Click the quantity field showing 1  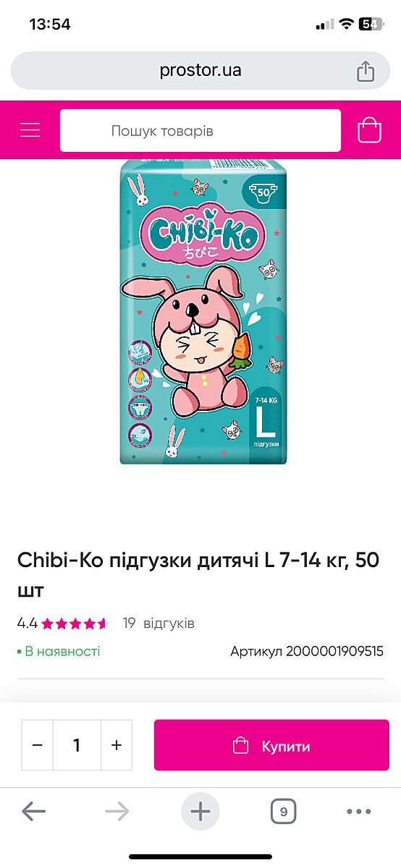pos(77,745)
